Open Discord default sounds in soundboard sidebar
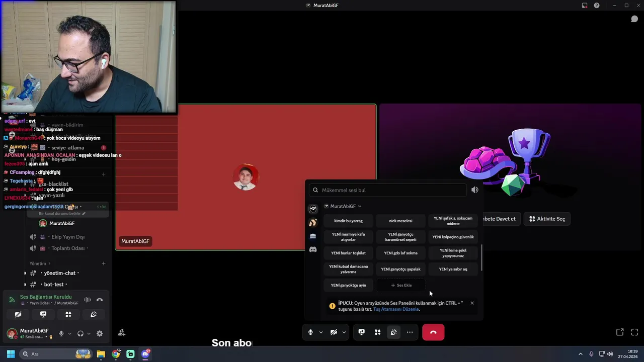 pos(313,250)
